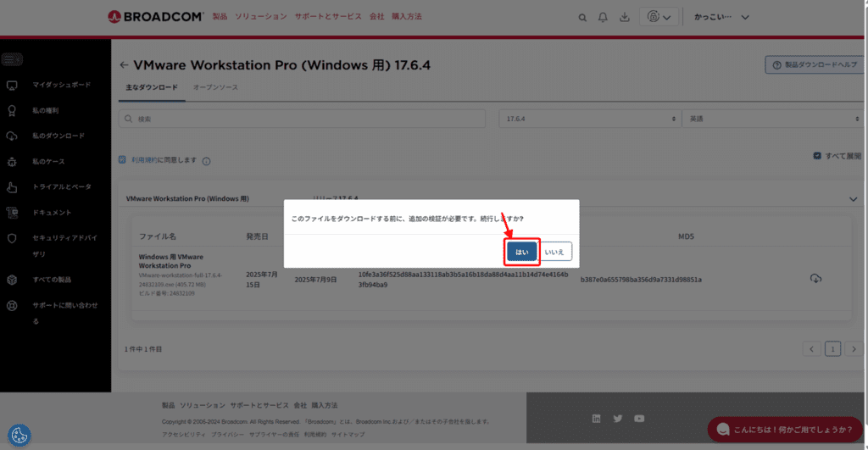868x450 pixels.
Task: Go to previous page arrow in pagination
Action: pyautogui.click(x=811, y=349)
